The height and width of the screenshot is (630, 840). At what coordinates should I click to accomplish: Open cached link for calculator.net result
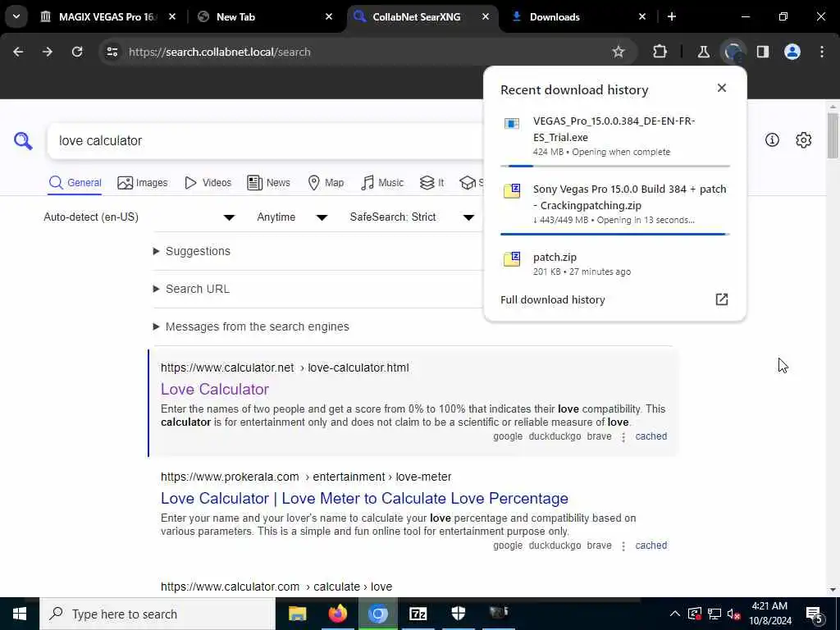tap(651, 436)
